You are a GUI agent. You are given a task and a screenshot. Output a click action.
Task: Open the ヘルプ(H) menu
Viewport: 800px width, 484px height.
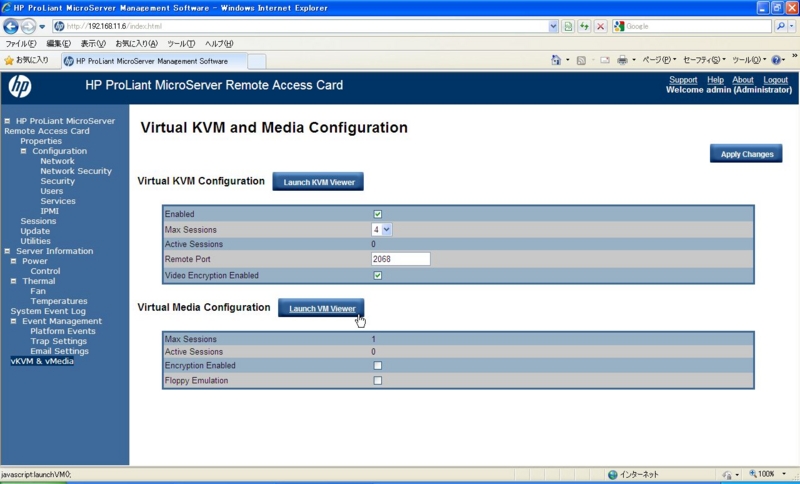(x=219, y=44)
